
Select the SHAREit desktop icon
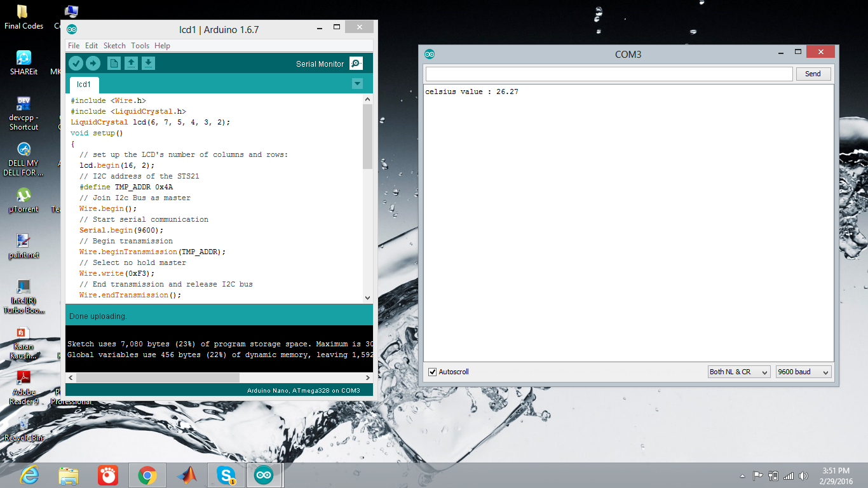(x=24, y=63)
